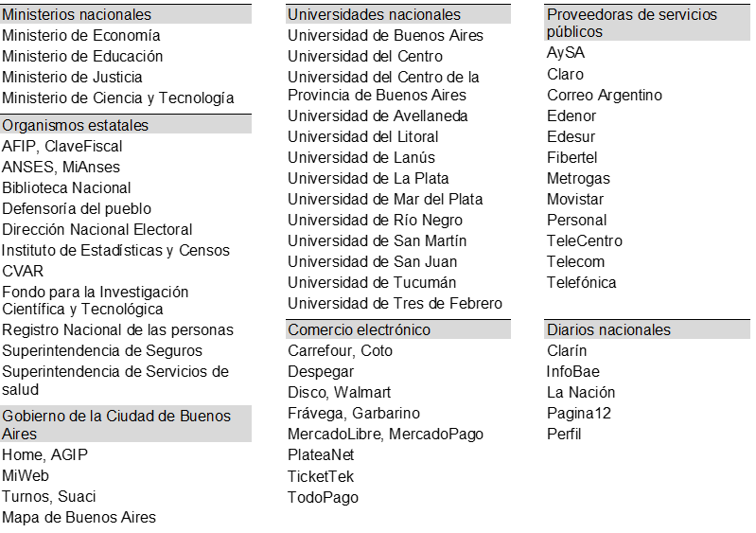Image resolution: width=756 pixels, height=533 pixels.
Task: Click the Comercio electrónico section header
Action: 360,330
